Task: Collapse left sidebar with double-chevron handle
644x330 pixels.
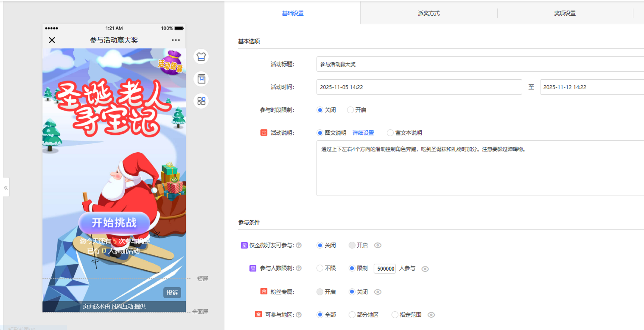Action: pyautogui.click(x=6, y=187)
